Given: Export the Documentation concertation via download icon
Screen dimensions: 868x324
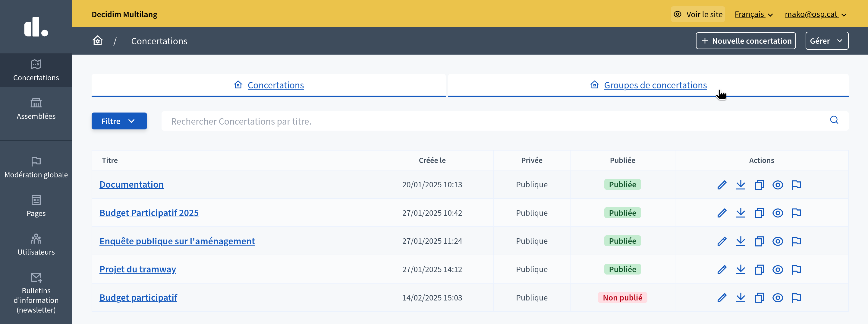Looking at the screenshot, I should (x=741, y=185).
